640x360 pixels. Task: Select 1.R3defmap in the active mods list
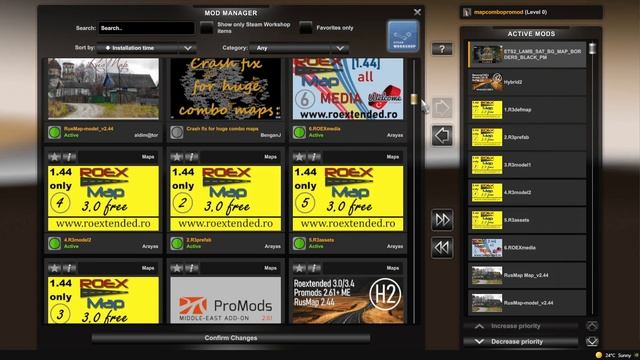point(527,110)
